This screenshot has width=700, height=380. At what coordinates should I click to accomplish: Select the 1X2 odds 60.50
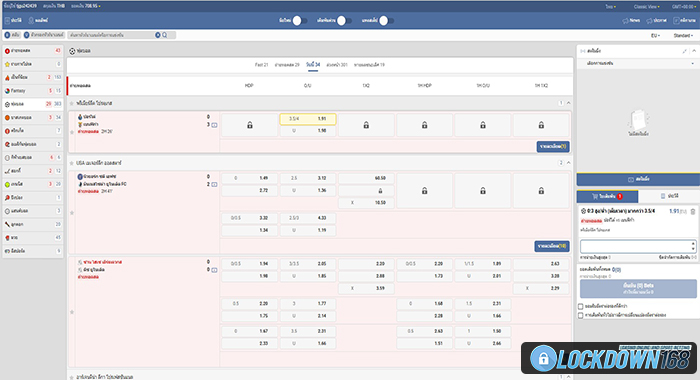[366, 178]
